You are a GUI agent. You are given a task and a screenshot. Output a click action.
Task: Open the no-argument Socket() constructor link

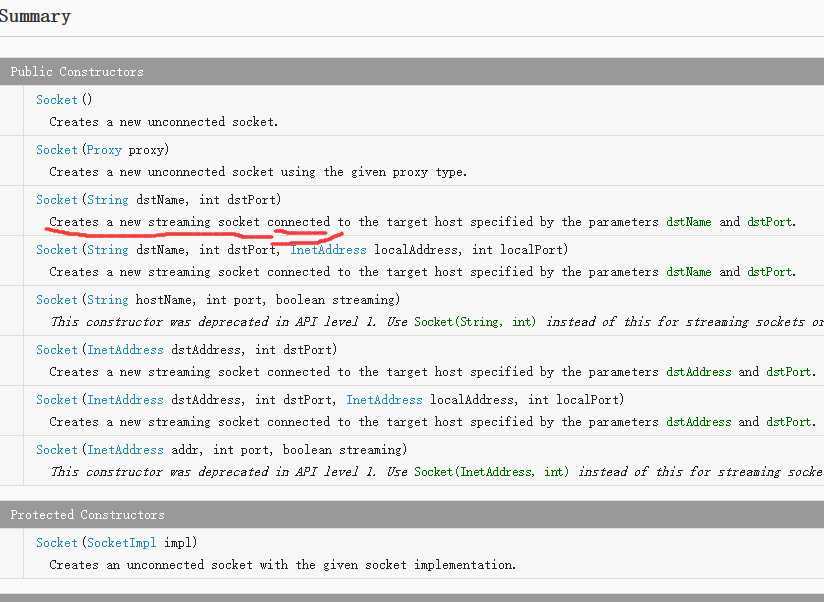click(57, 100)
